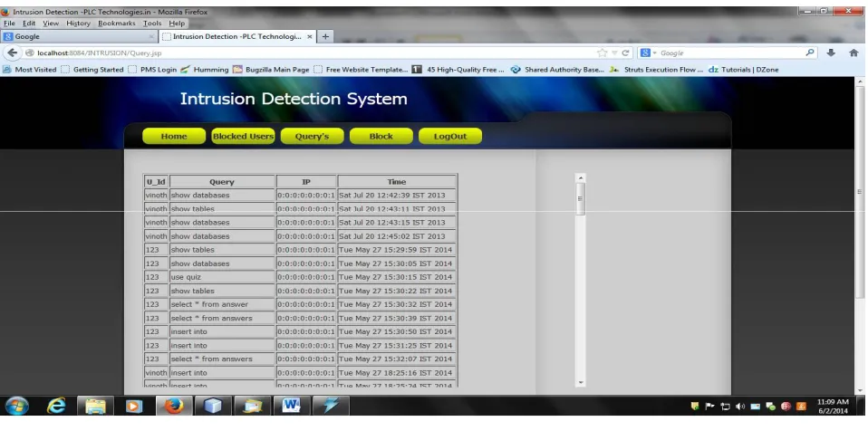
Task: Open Windows Explorer folder in taskbar
Action: pyautogui.click(x=95, y=407)
